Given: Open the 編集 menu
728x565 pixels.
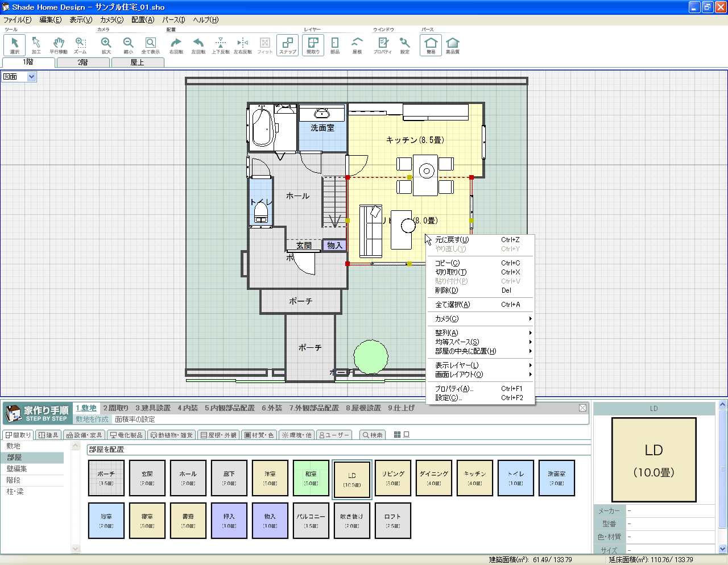Looking at the screenshot, I should (51, 20).
